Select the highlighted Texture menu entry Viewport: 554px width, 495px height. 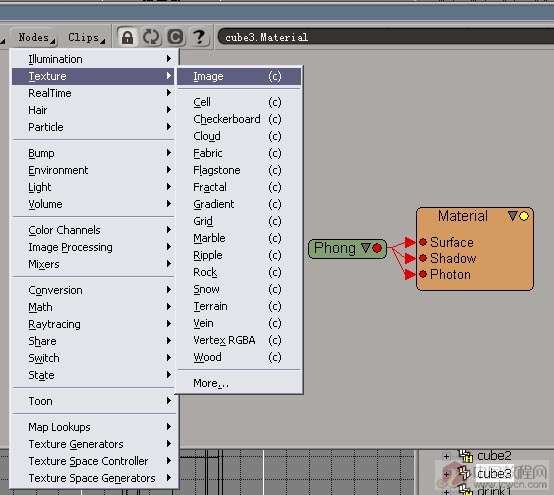(x=94, y=76)
